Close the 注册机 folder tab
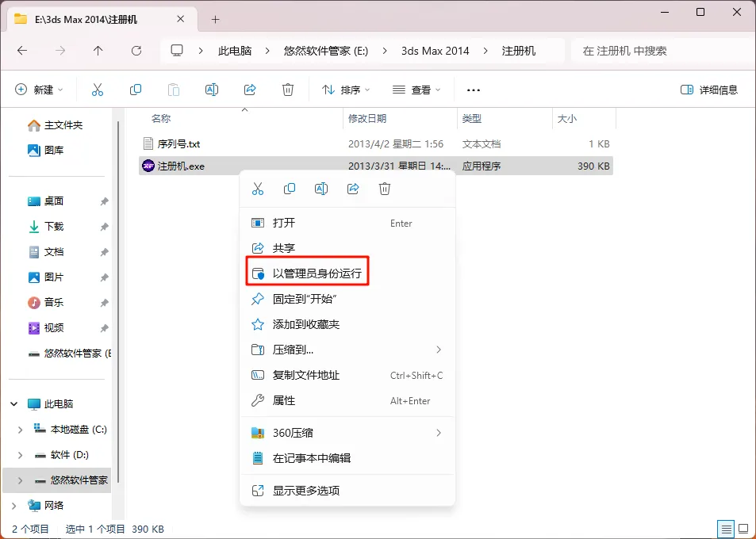This screenshot has width=756, height=539. [x=180, y=19]
